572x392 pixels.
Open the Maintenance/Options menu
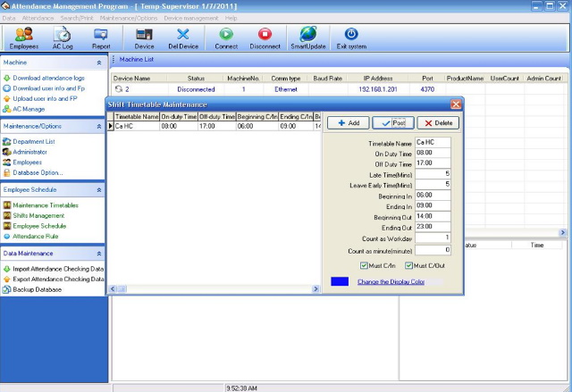point(129,18)
